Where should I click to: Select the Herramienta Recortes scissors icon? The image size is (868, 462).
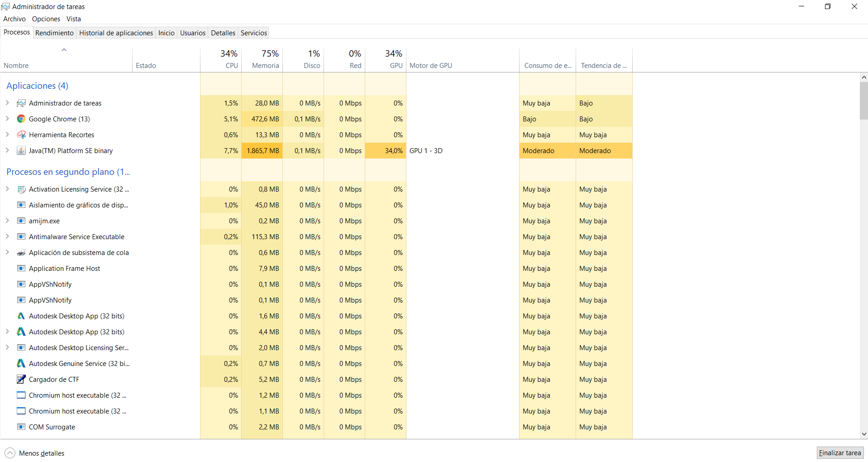tap(21, 135)
